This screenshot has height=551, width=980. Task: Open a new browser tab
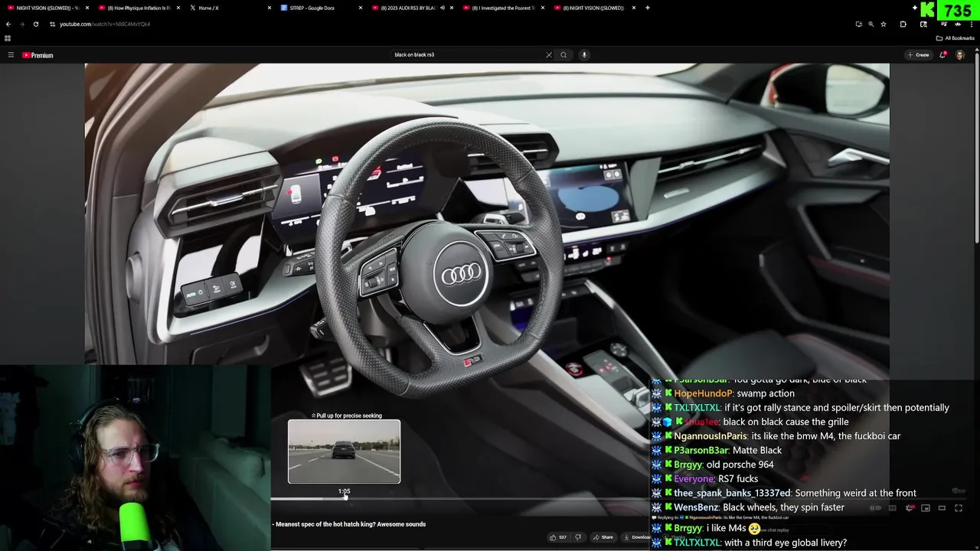[648, 8]
